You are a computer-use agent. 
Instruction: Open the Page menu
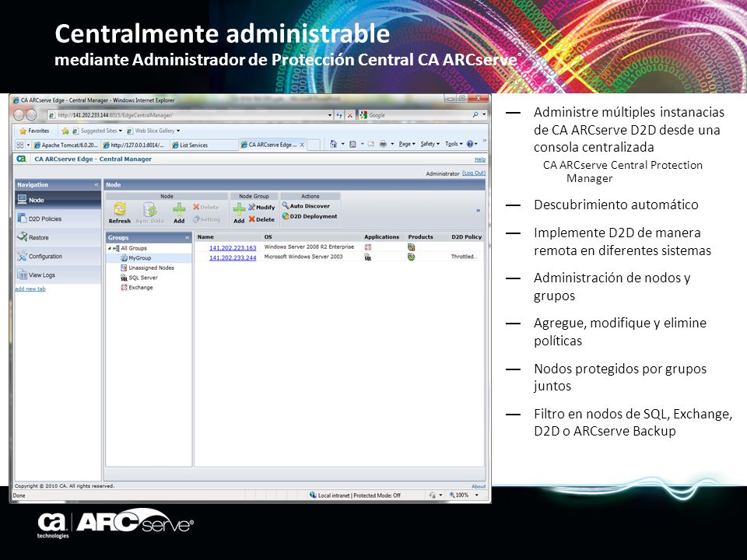pos(406,144)
